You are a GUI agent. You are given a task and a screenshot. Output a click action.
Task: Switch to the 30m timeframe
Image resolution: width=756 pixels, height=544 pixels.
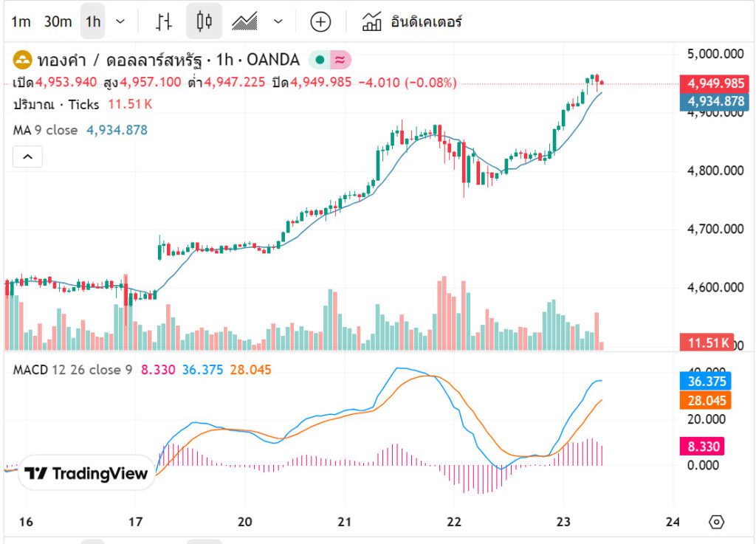58,21
